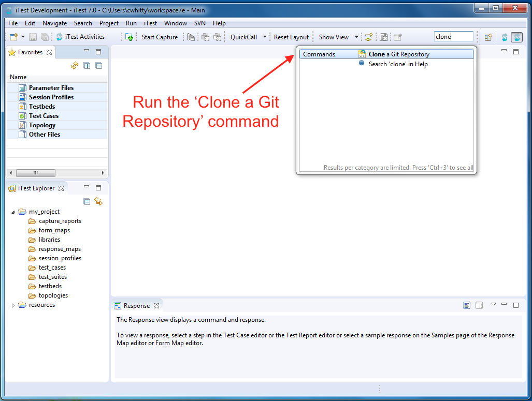Open the Show View dropdown arrow
532x401 pixels.
pos(356,37)
